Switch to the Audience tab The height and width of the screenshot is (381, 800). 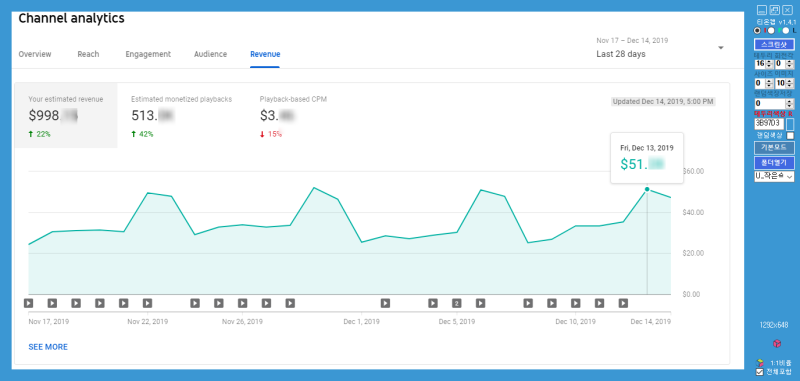tap(210, 54)
